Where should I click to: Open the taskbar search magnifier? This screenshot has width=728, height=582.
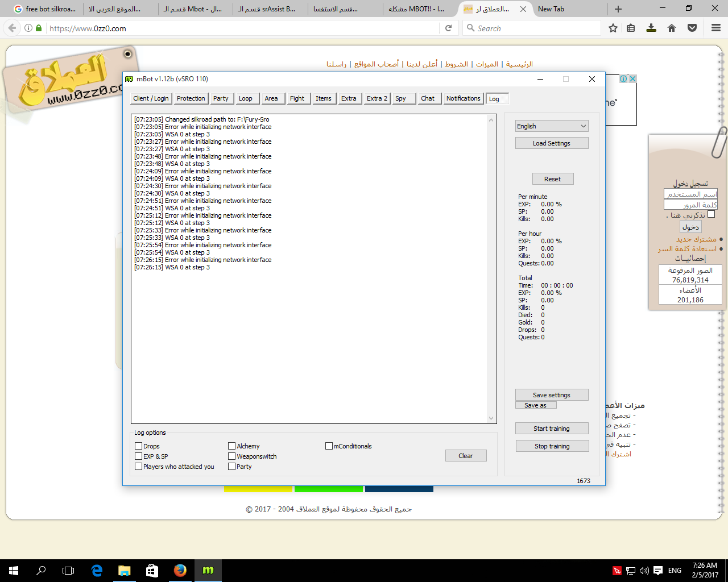[41, 571]
